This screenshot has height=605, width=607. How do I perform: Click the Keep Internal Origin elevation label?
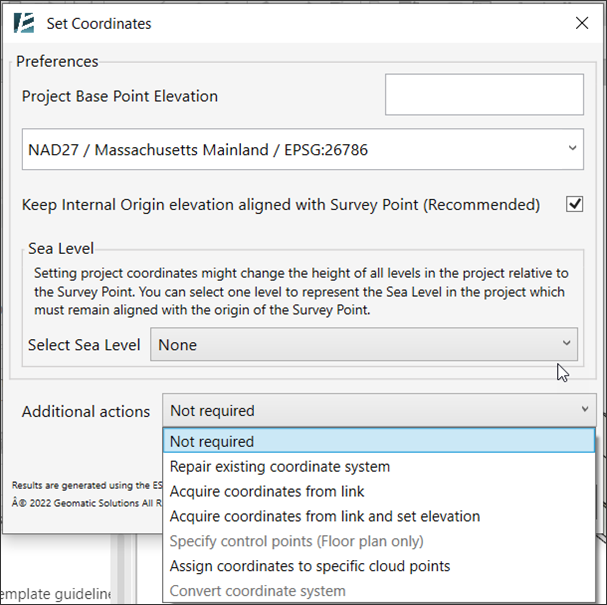click(x=281, y=204)
